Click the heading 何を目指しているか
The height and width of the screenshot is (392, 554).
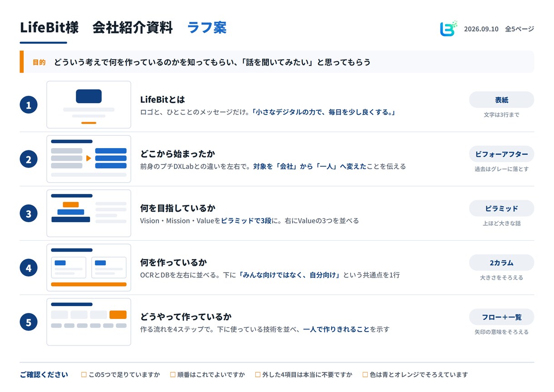[x=178, y=208]
